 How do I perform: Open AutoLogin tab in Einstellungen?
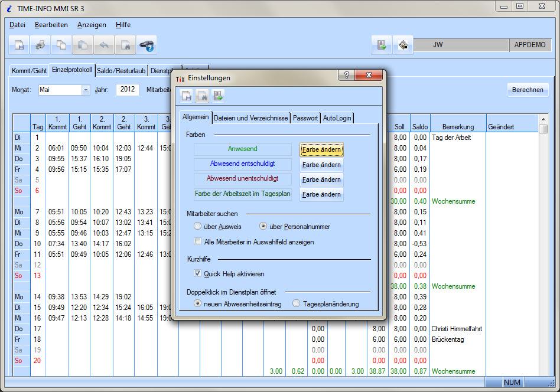[337, 118]
